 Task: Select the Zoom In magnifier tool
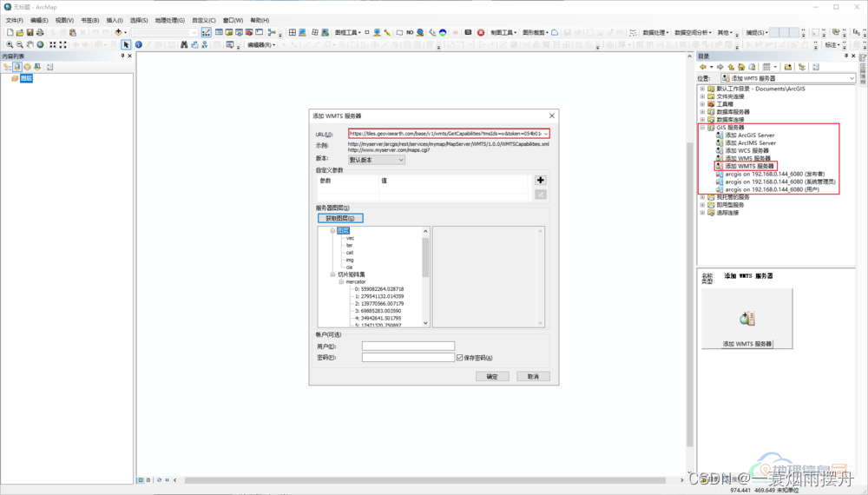click(10, 45)
